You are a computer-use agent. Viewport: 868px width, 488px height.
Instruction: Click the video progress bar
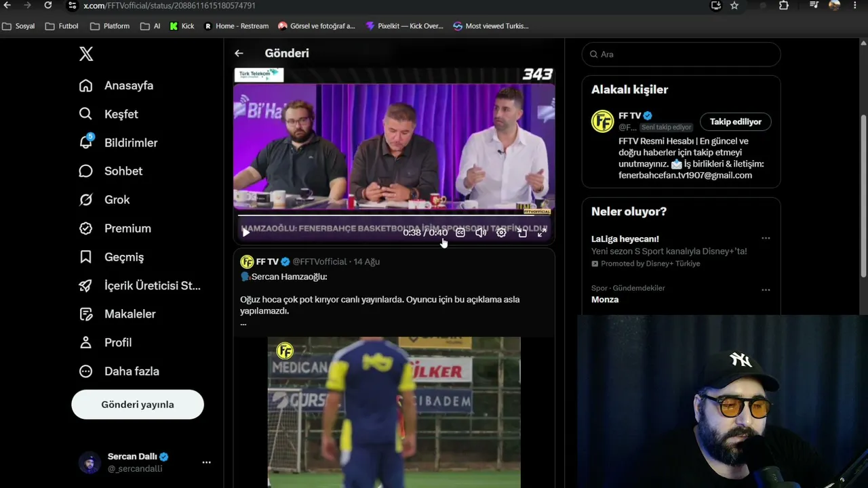click(393, 217)
